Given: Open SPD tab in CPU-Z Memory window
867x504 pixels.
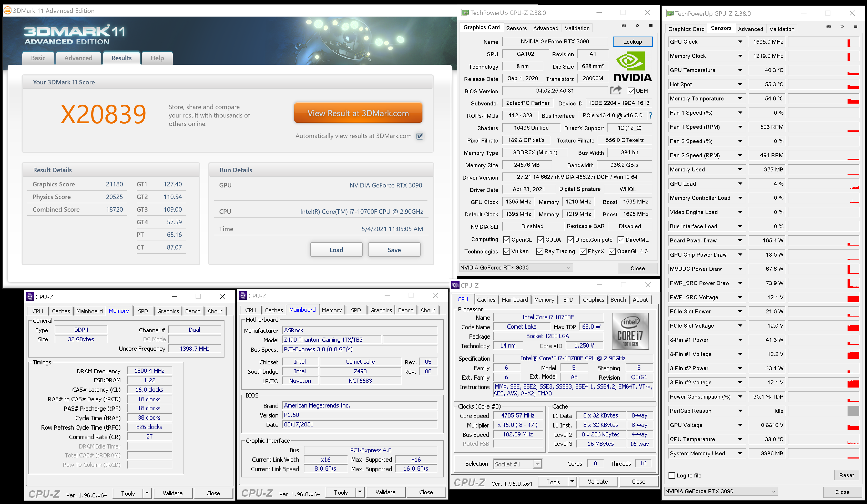Looking at the screenshot, I should point(143,311).
